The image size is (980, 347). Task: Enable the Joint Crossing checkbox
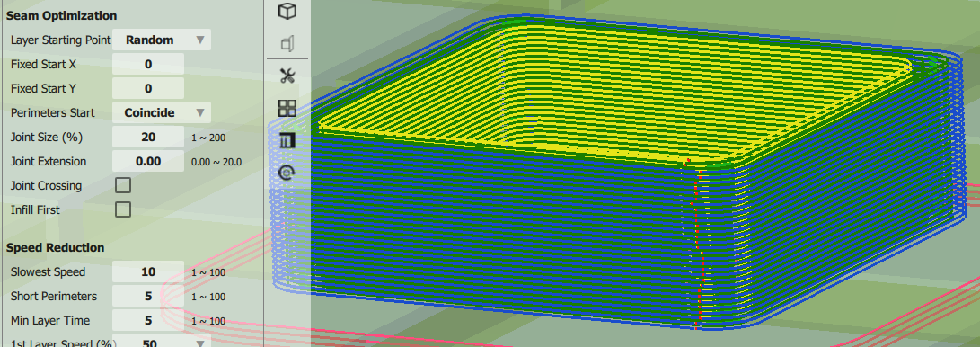click(123, 185)
